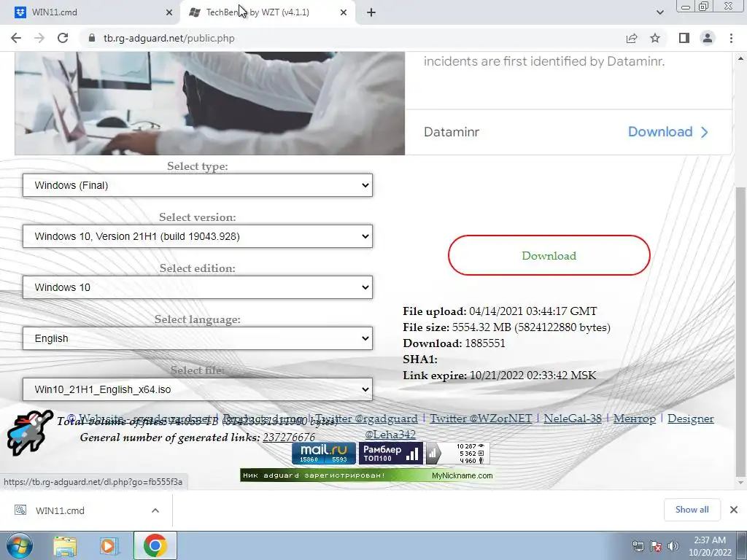Open the Designer link
The width and height of the screenshot is (747, 560).
click(x=690, y=419)
